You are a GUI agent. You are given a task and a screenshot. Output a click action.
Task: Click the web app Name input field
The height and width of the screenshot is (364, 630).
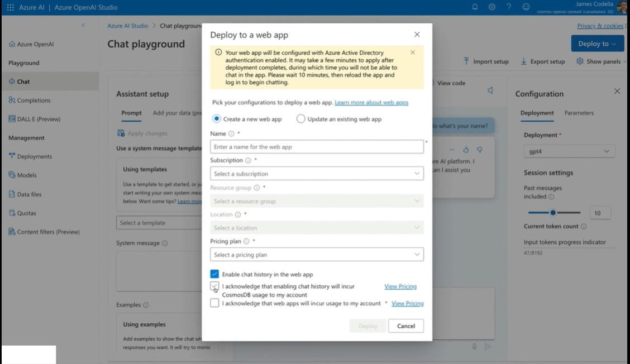(317, 147)
